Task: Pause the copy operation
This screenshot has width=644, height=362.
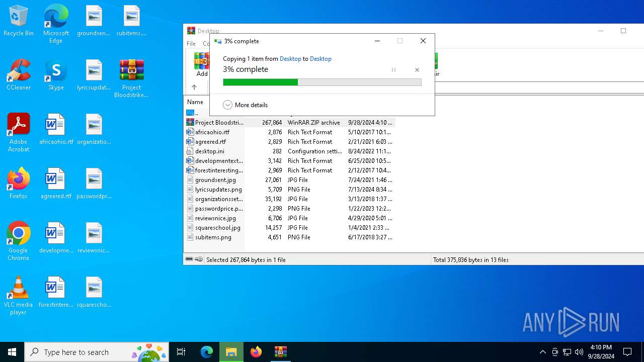Action: pyautogui.click(x=393, y=70)
